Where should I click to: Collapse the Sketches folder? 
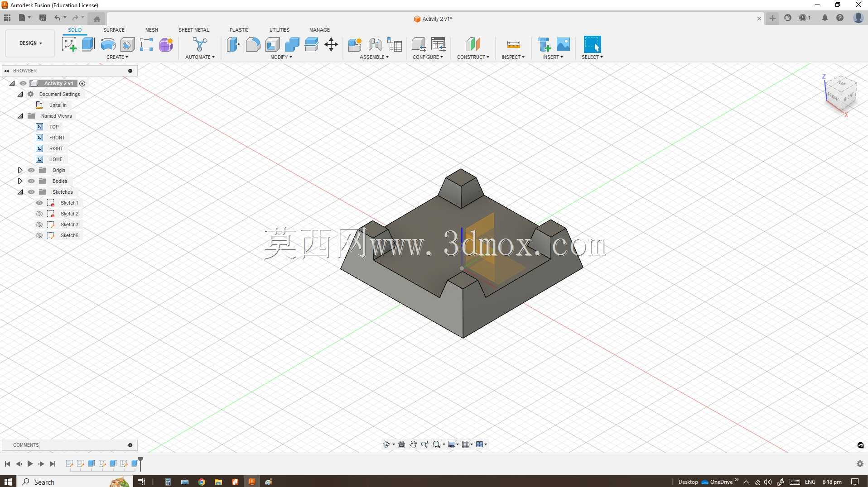click(x=20, y=192)
